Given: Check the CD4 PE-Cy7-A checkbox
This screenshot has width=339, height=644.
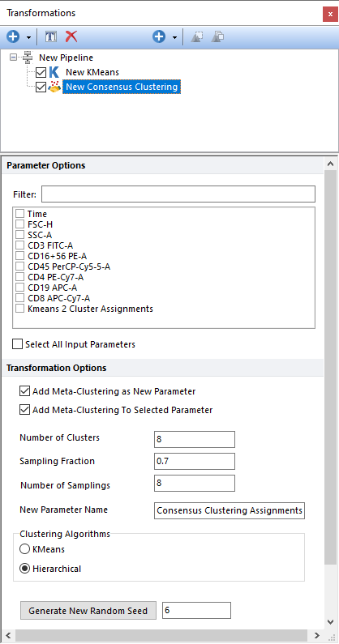Looking at the screenshot, I should [x=20, y=277].
